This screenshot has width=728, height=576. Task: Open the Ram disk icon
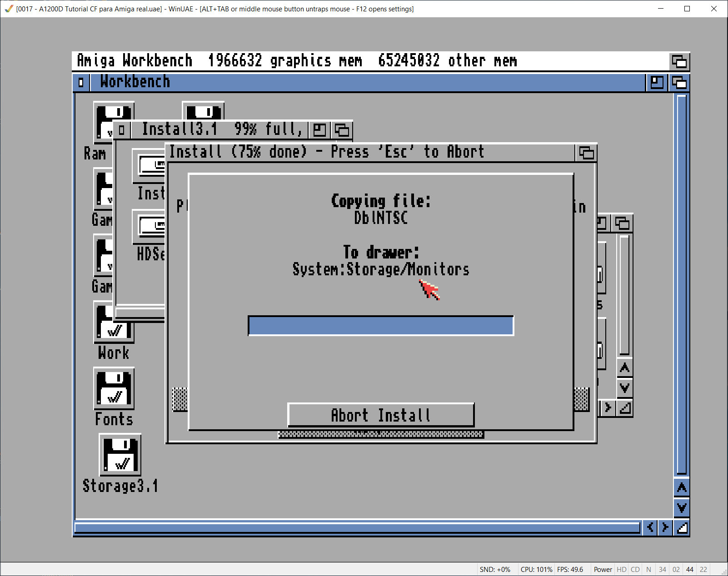(103, 122)
